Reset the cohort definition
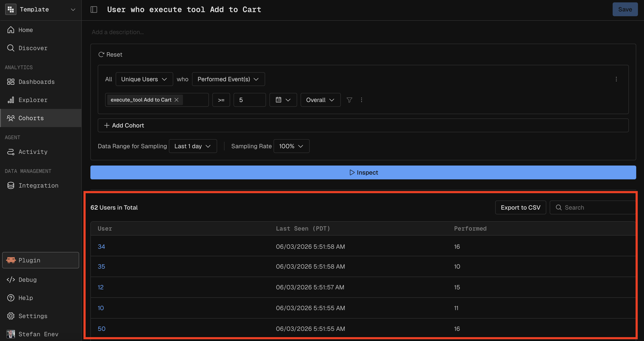 tap(110, 54)
